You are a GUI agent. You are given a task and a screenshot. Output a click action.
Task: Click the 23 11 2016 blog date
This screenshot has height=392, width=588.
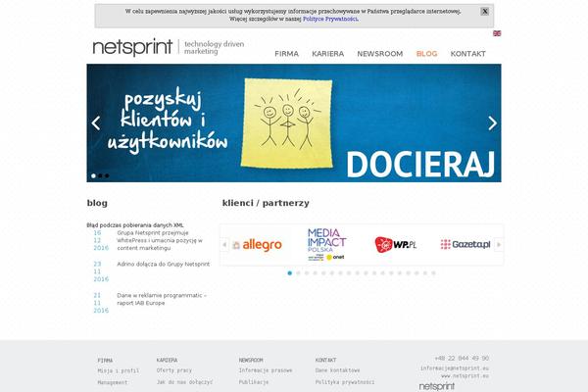tap(101, 271)
